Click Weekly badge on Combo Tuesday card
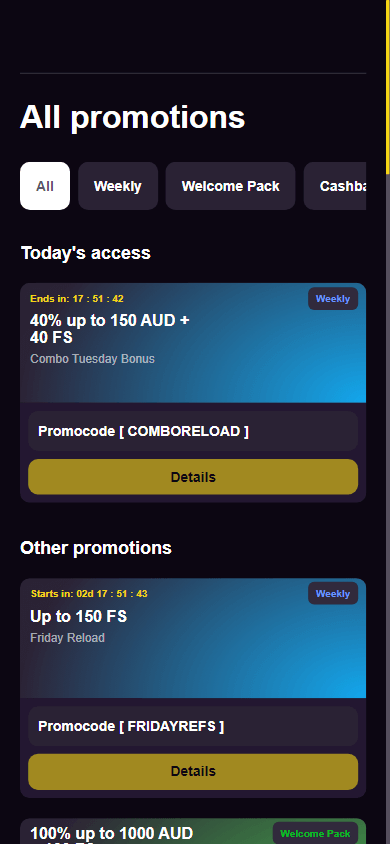Viewport: 390px width, 844px height. click(x=333, y=299)
